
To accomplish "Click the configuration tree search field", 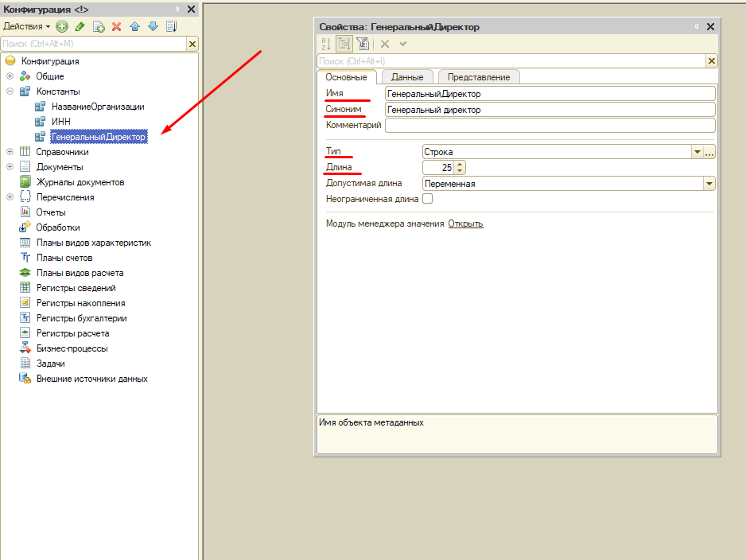I will point(94,44).
